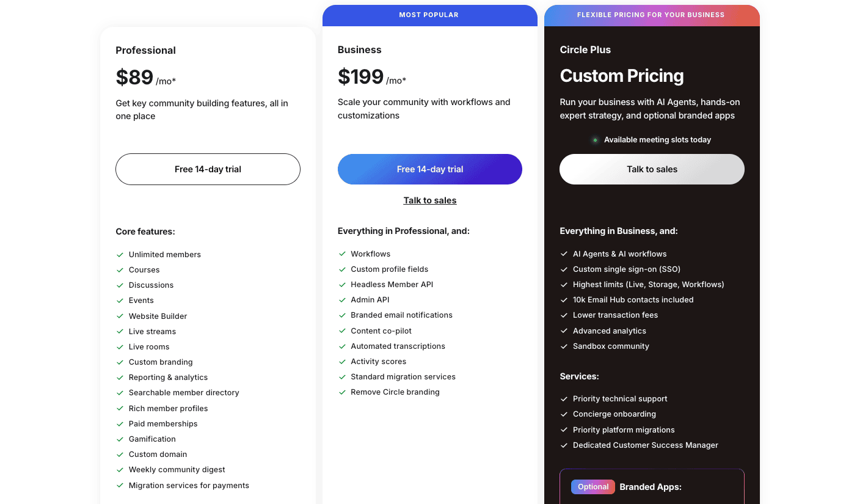Image resolution: width=868 pixels, height=504 pixels.
Task: Click Talk to sales on the Circle Plus plan
Action: [x=652, y=169]
